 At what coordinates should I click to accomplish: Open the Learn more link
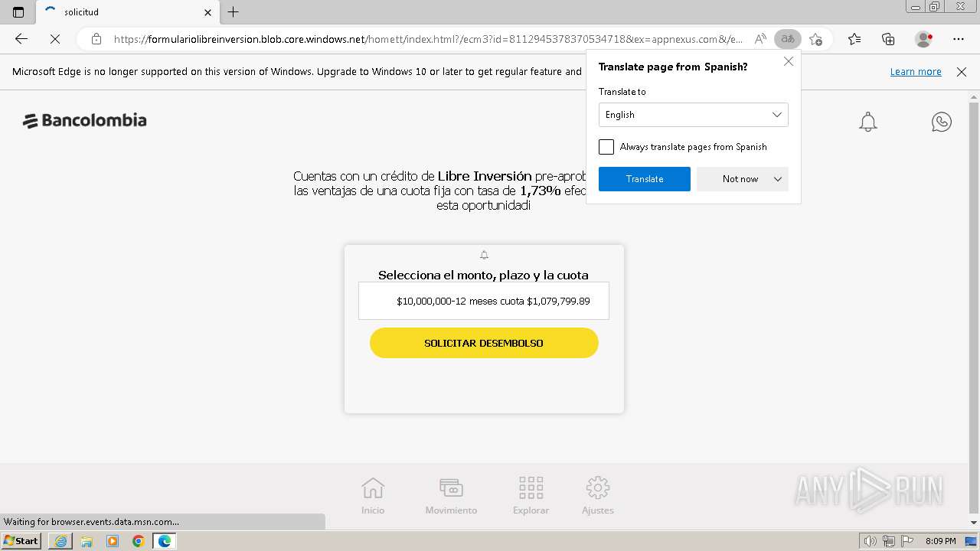coord(916,72)
